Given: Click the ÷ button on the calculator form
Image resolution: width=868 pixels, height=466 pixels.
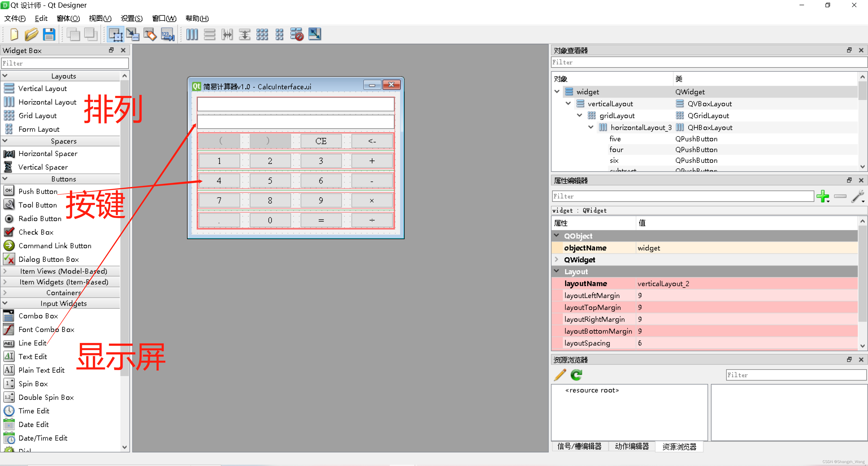Looking at the screenshot, I should pos(372,220).
